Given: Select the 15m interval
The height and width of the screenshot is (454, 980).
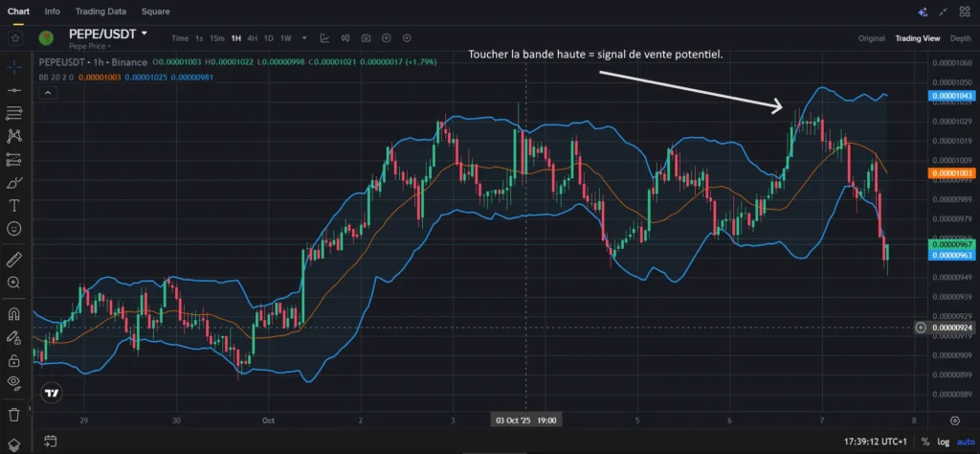Looking at the screenshot, I should 217,38.
